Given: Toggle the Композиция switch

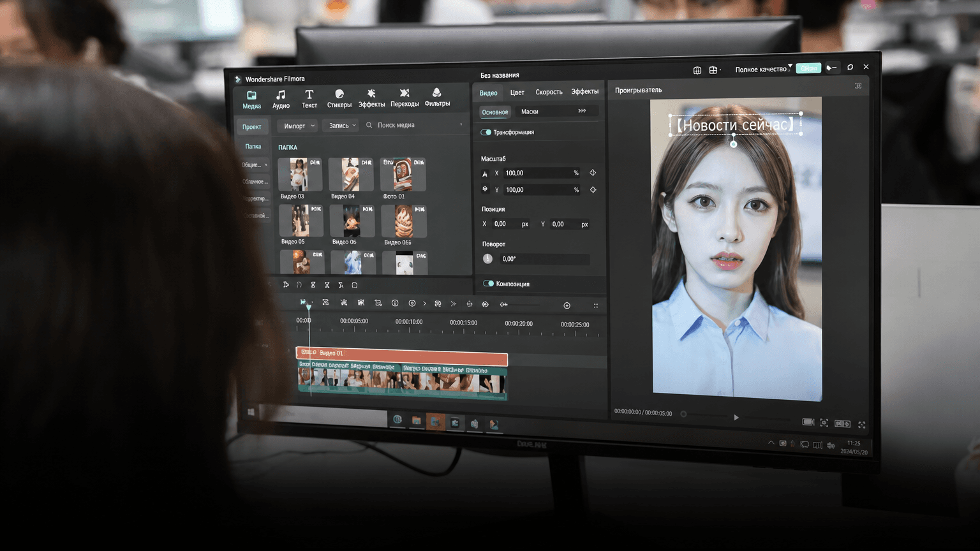Looking at the screenshot, I should click(x=488, y=283).
